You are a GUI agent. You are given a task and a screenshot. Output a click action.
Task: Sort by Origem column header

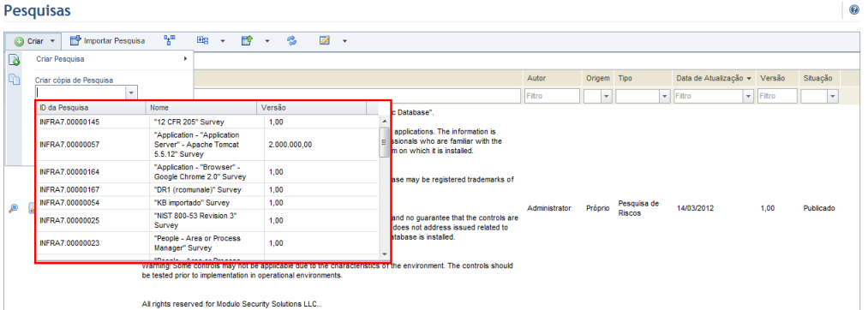597,79
